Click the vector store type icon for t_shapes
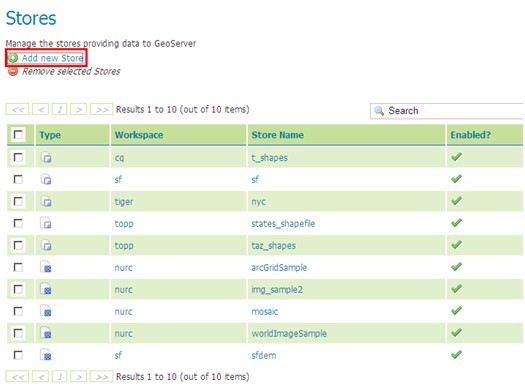The width and height of the screenshot is (525, 390). coord(46,157)
